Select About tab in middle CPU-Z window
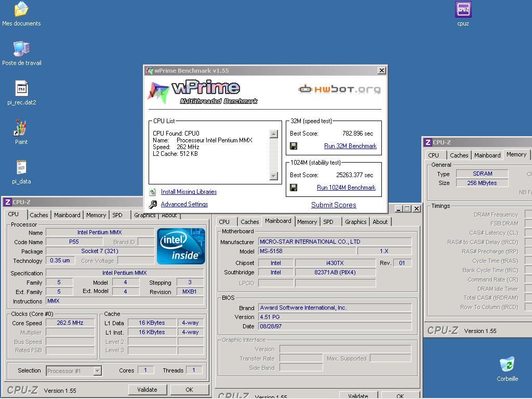 point(380,221)
